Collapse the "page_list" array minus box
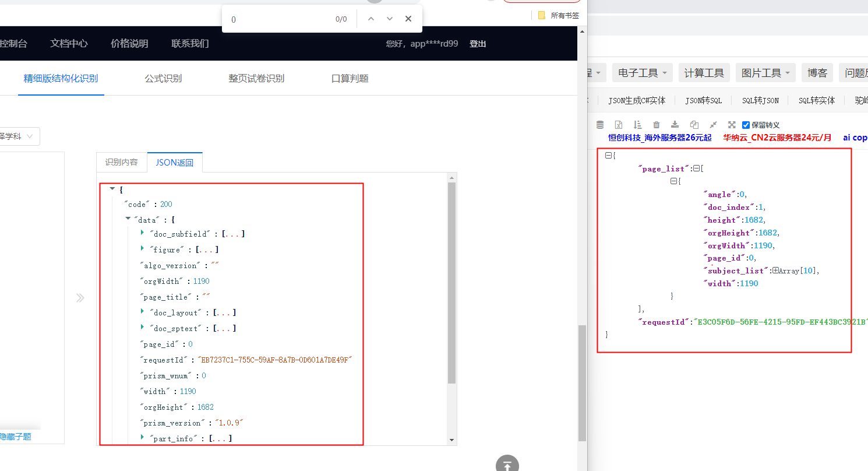 696,168
